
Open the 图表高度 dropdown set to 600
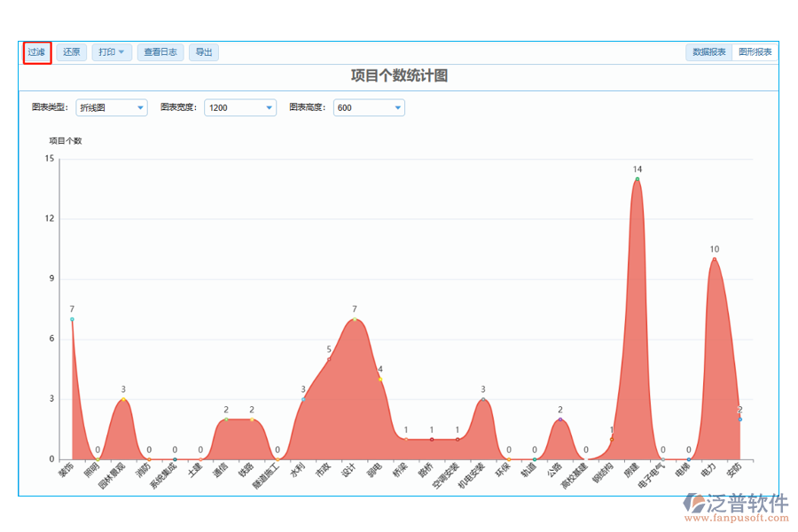369,107
